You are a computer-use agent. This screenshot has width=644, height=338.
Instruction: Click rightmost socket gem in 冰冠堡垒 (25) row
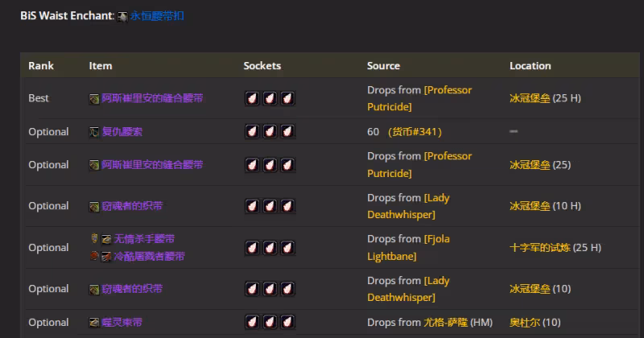click(287, 165)
